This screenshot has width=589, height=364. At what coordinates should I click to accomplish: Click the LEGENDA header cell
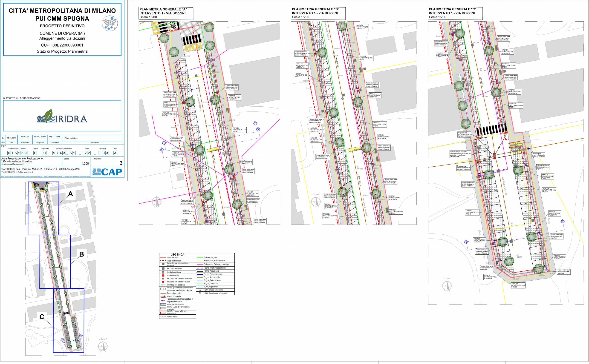pyautogui.click(x=177, y=254)
